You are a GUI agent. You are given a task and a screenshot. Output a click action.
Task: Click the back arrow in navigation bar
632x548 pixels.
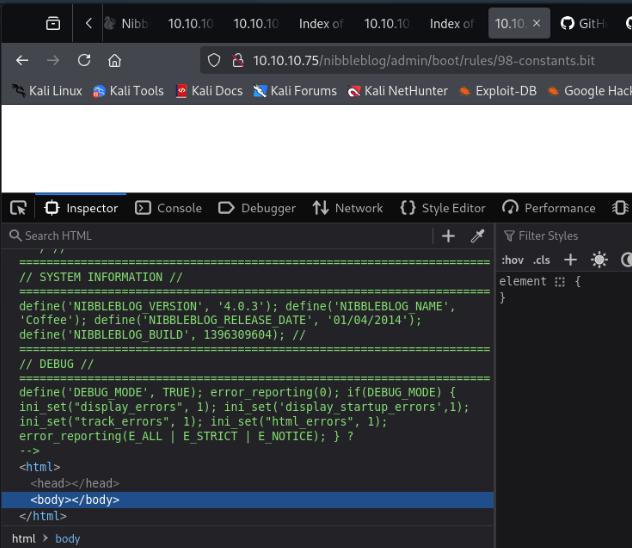22,61
